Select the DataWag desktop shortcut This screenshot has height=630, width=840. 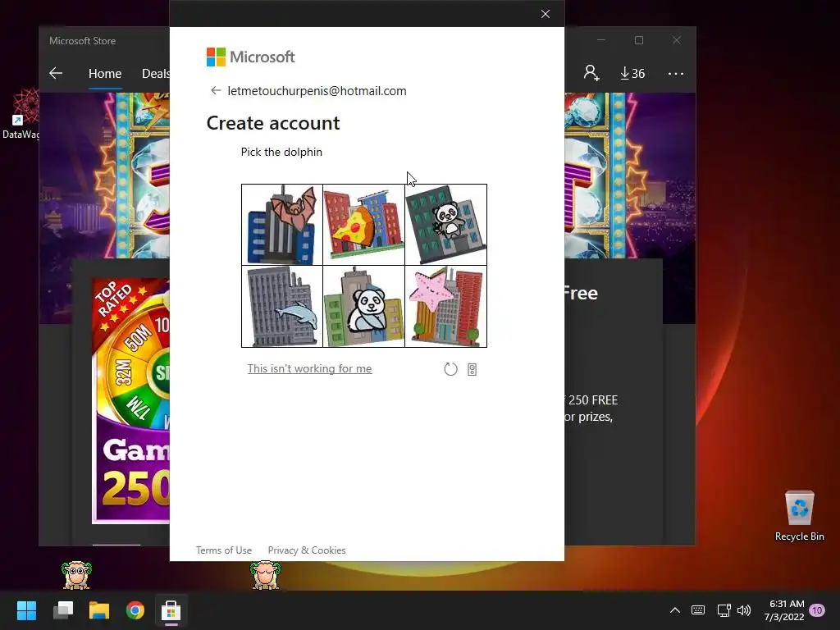(21, 114)
